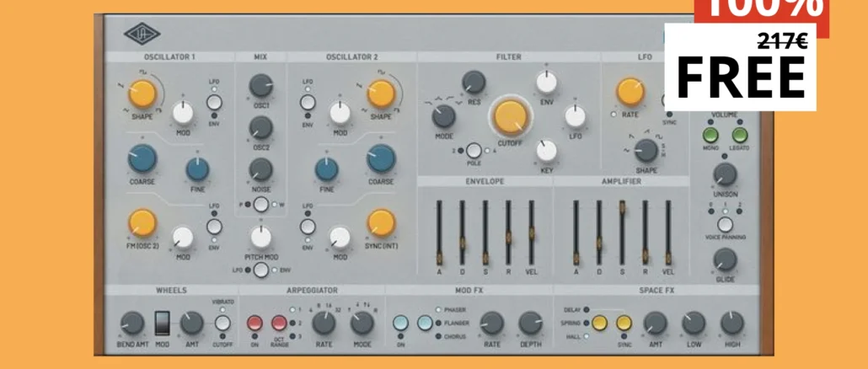Enable the green LEGATO button
Screen dimensions: 868x369
coord(740,135)
